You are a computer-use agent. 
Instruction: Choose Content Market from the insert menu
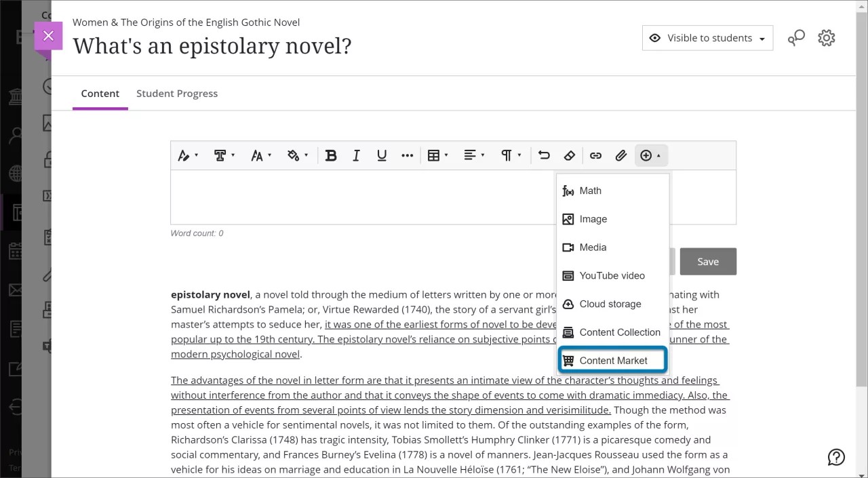pos(611,360)
